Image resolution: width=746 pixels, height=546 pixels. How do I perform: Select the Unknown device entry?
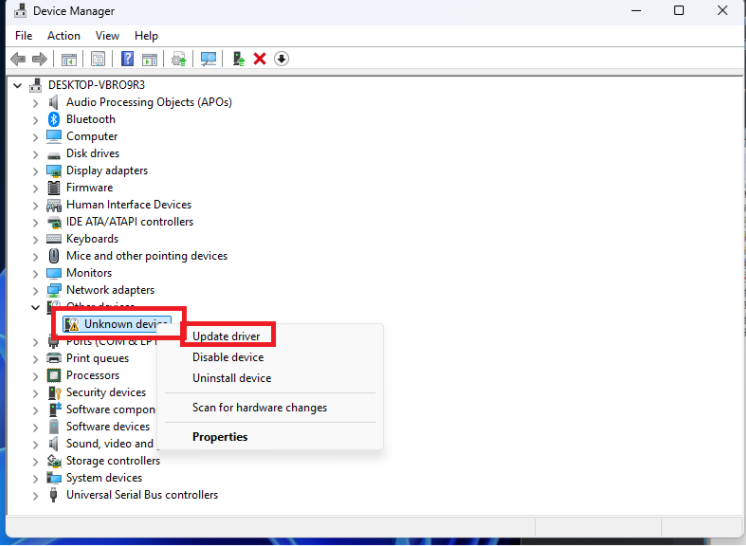pyautogui.click(x=125, y=324)
